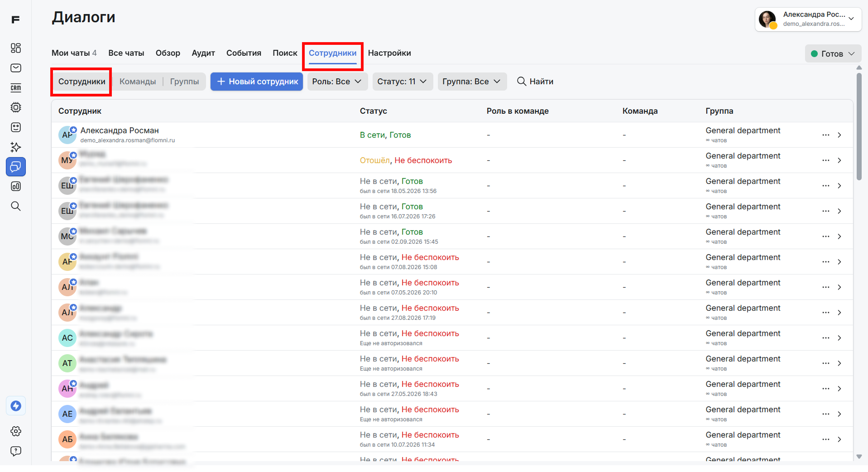Click Найти to search employees
Screen dimensions: 868x472
[535, 82]
